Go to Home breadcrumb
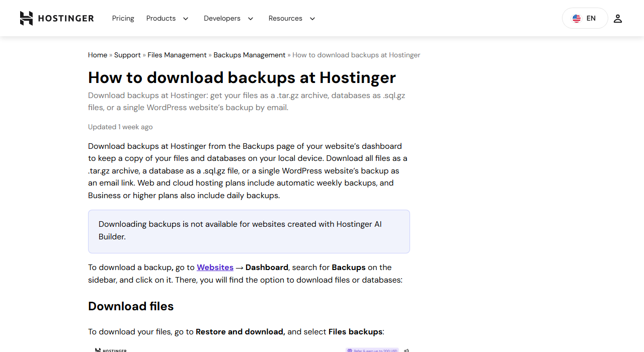 pyautogui.click(x=98, y=55)
